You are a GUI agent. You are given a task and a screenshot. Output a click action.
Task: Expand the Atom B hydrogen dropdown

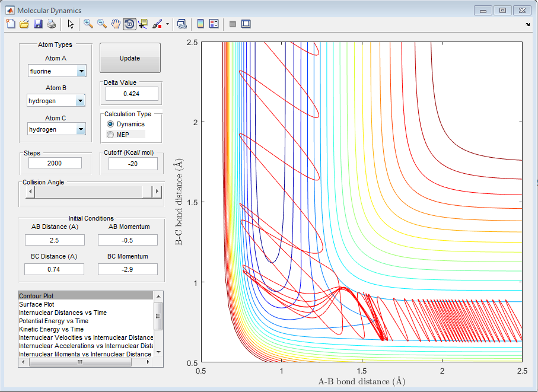(x=81, y=101)
